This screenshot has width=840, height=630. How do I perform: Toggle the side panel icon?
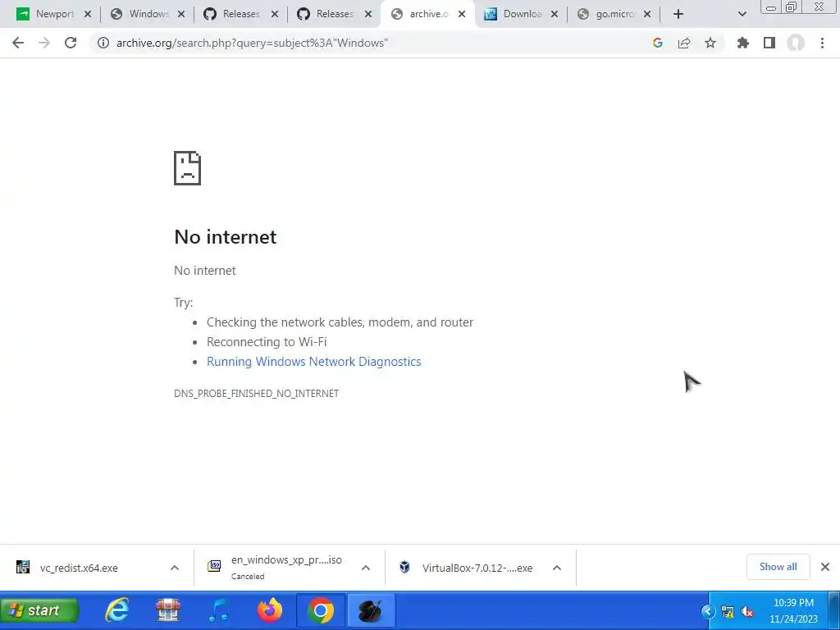click(x=769, y=43)
